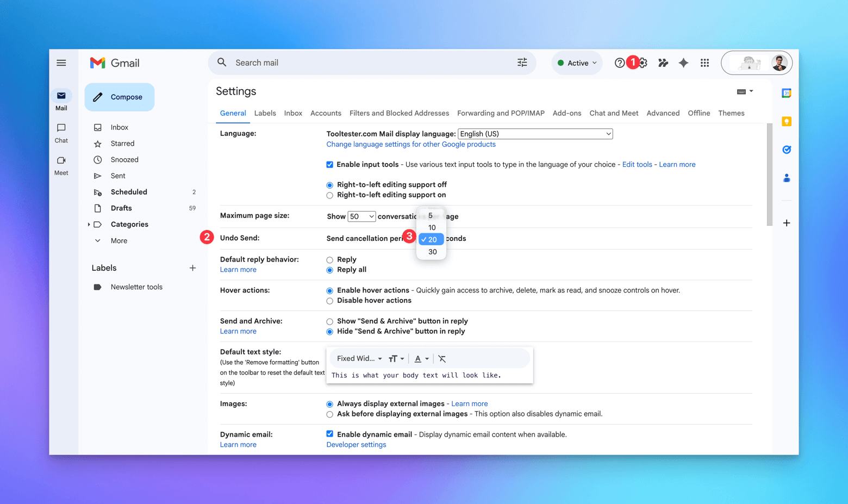The image size is (848, 504).
Task: Open Google Calendar from the side panel
Action: (786, 93)
